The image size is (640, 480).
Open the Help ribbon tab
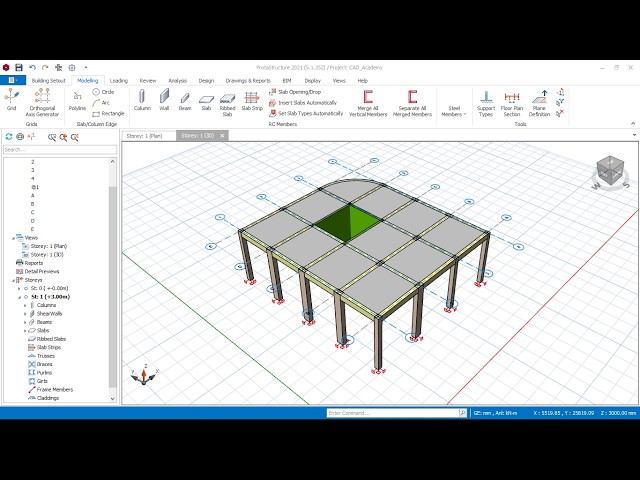362,81
